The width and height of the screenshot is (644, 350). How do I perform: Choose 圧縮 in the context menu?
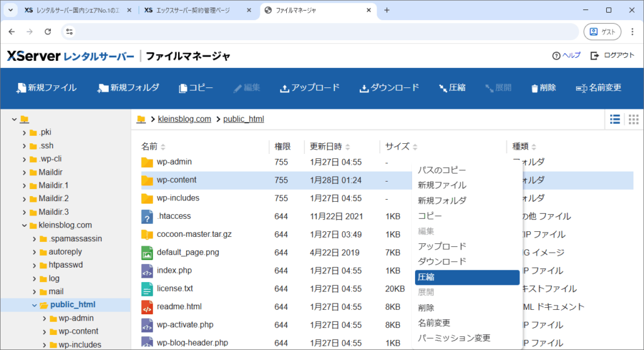pyautogui.click(x=467, y=277)
